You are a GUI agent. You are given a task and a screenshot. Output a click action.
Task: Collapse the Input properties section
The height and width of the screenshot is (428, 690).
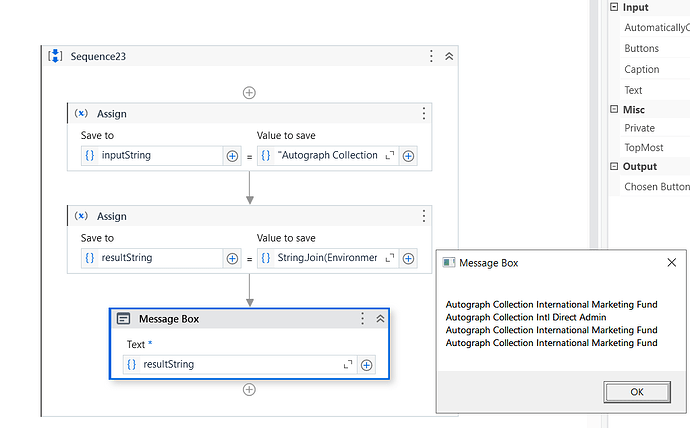612,8
